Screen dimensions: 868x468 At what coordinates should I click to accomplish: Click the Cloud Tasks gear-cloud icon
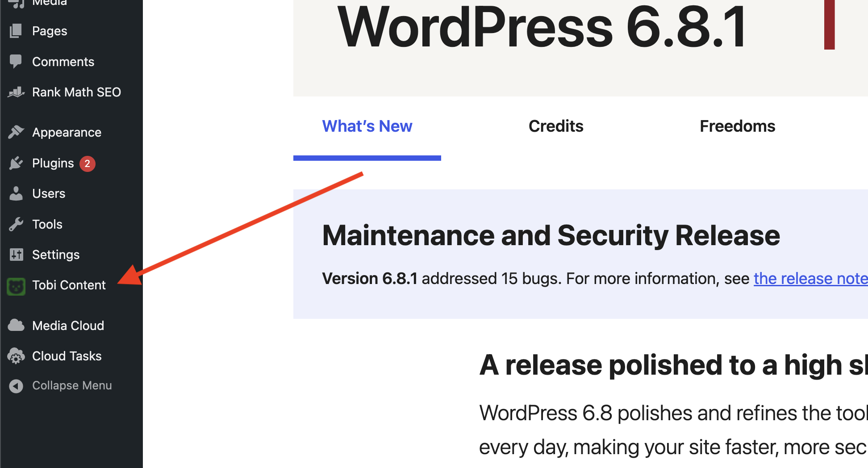pos(16,356)
